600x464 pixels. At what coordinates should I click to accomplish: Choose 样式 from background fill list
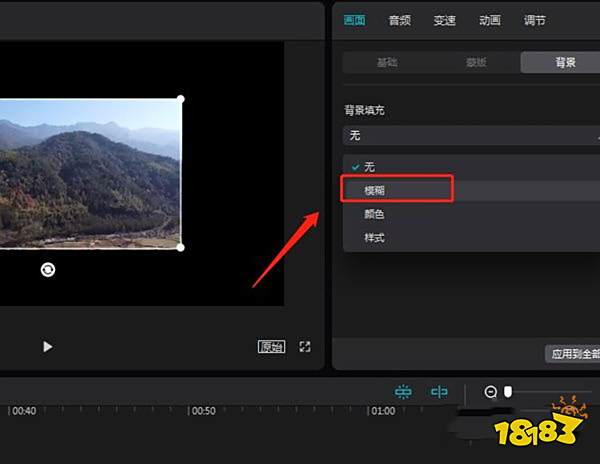[x=375, y=238]
